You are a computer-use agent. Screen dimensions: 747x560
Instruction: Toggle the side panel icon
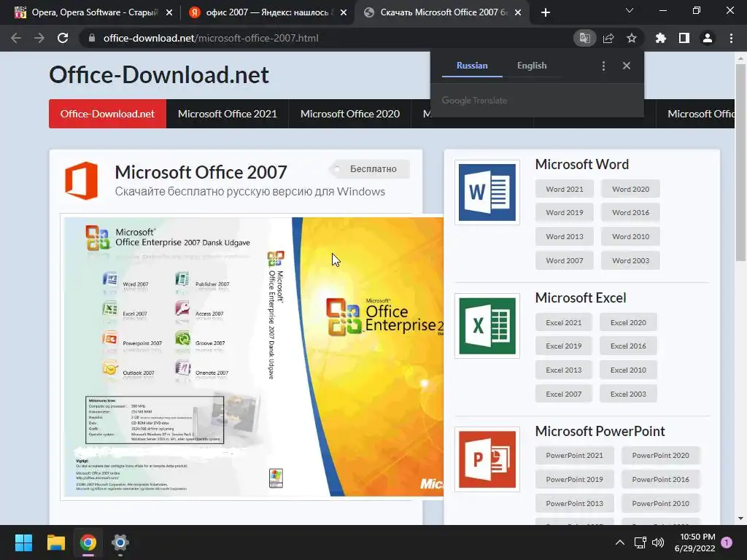click(684, 38)
